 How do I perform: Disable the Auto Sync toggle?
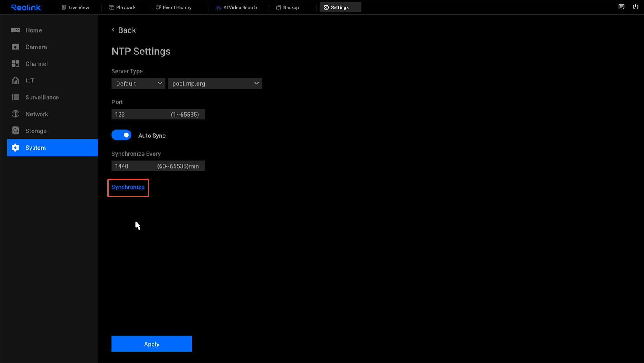pyautogui.click(x=121, y=135)
